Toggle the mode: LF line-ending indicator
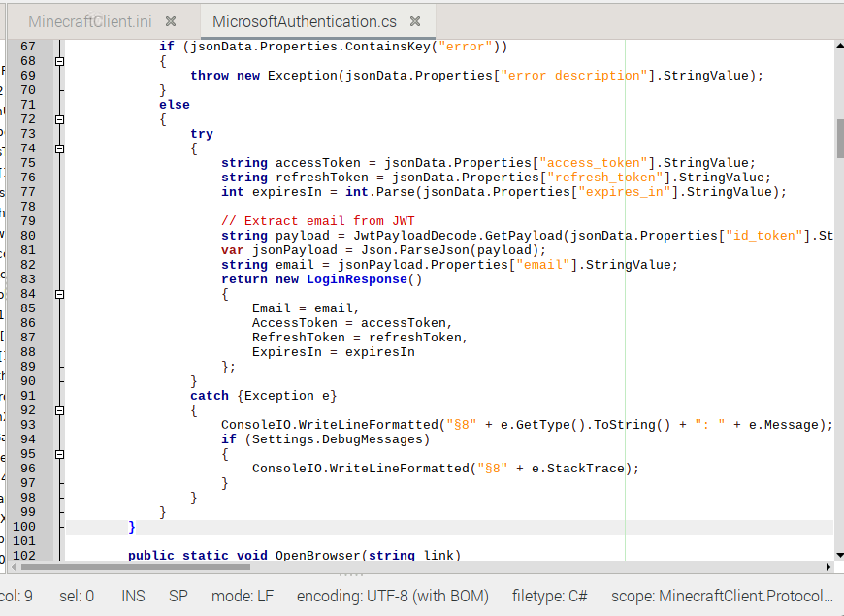The image size is (844, 616). [243, 596]
